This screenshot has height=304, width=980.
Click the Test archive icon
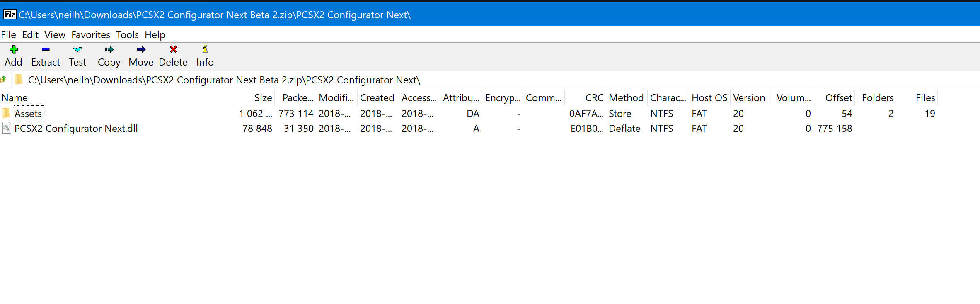77,49
